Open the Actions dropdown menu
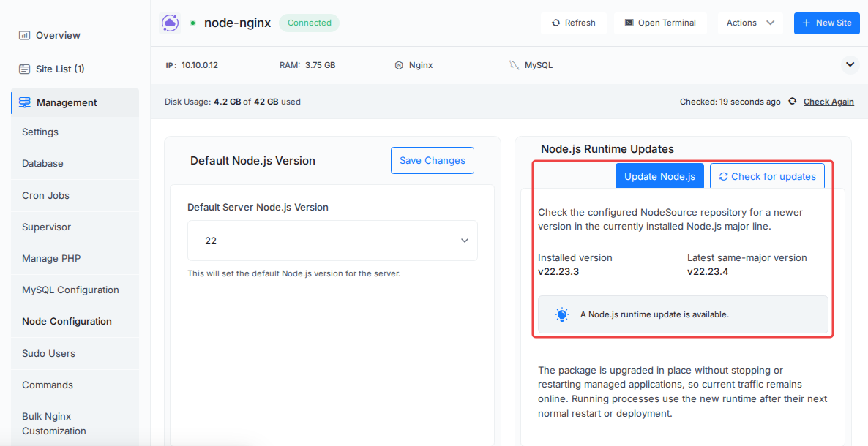868x446 pixels. click(x=750, y=23)
